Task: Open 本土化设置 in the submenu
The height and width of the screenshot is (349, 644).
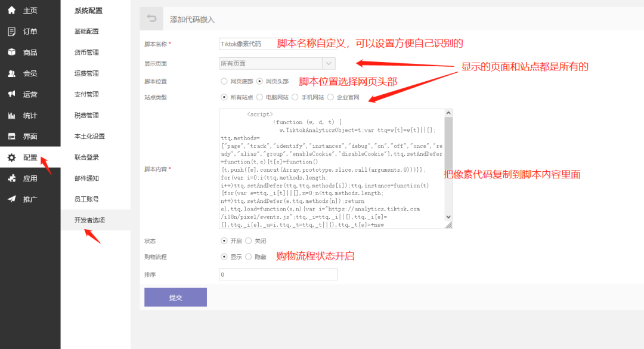Action: [x=89, y=136]
